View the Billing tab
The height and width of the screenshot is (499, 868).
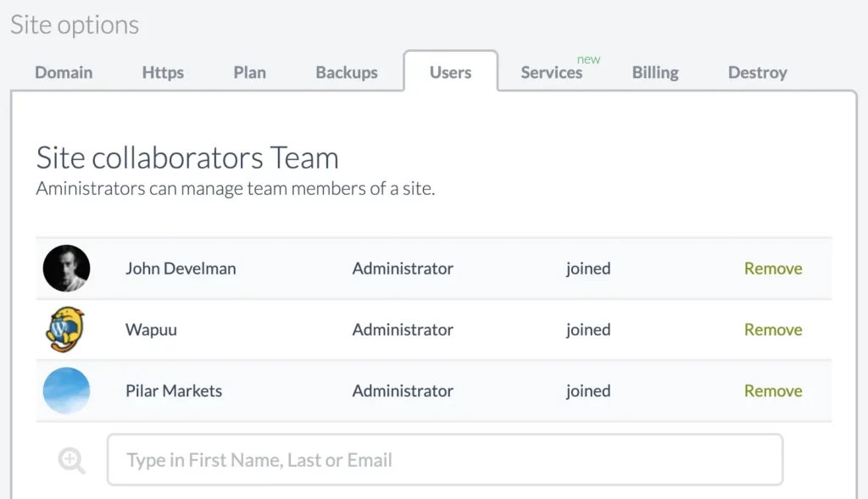[655, 73]
